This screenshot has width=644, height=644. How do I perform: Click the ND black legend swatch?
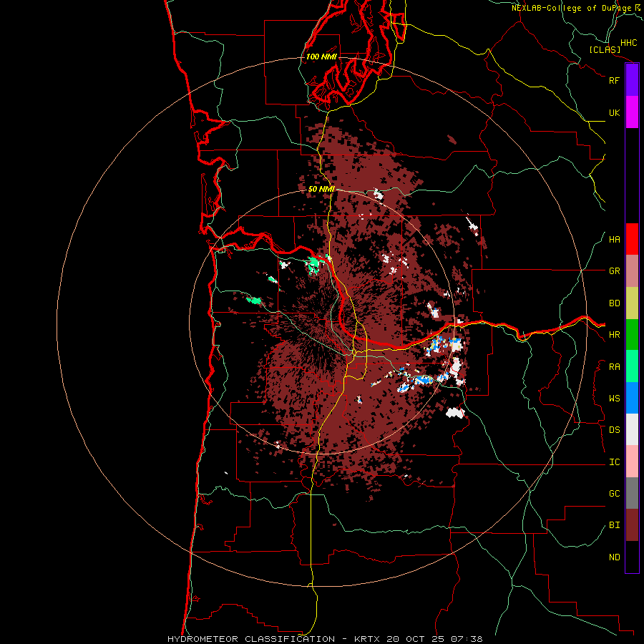pos(632,557)
